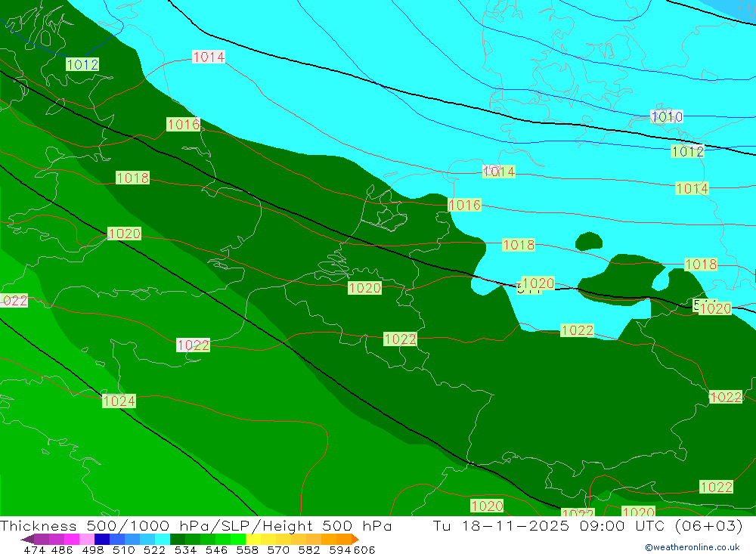Click the 1024 isobar pressure label

pos(119,401)
